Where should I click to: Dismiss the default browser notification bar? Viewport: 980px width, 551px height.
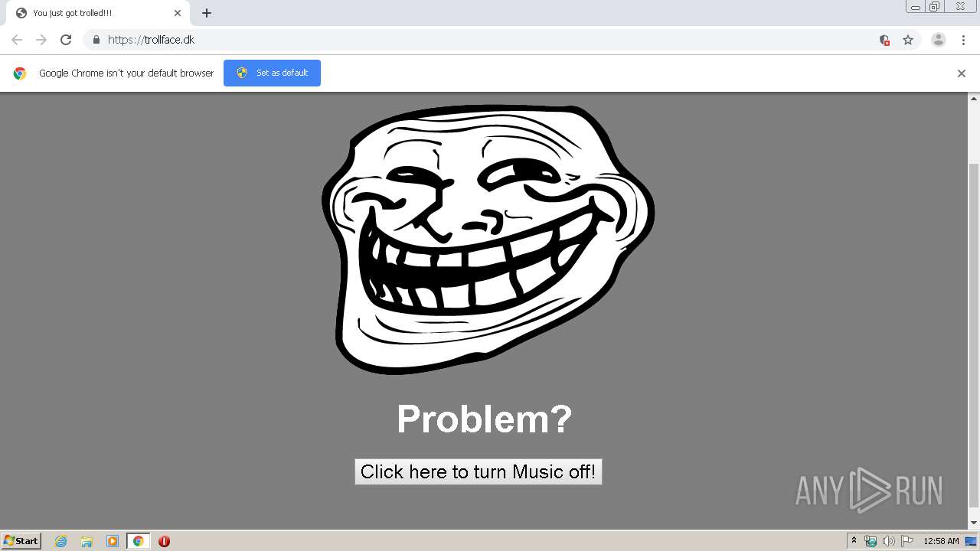pos(962,73)
